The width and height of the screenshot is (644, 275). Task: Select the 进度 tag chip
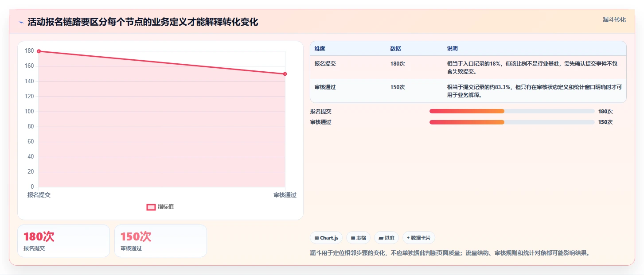coord(386,238)
